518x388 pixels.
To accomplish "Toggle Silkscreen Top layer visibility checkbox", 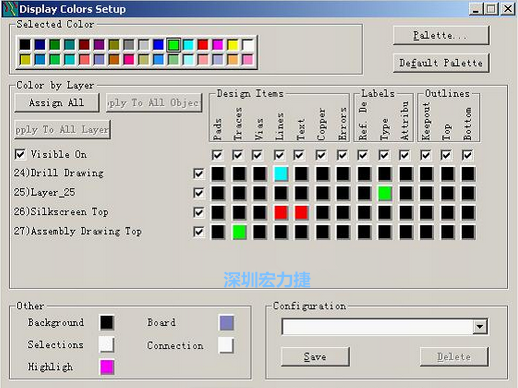I will coord(199,213).
